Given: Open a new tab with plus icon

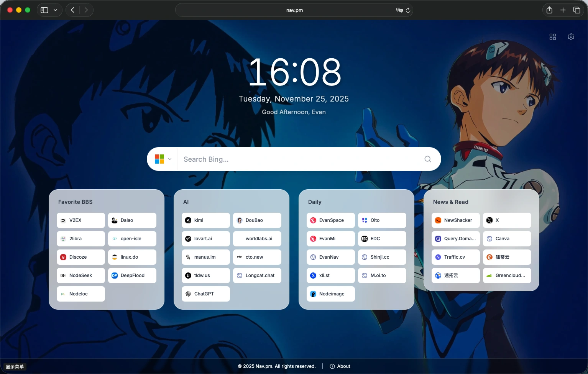Looking at the screenshot, I should click(563, 10).
